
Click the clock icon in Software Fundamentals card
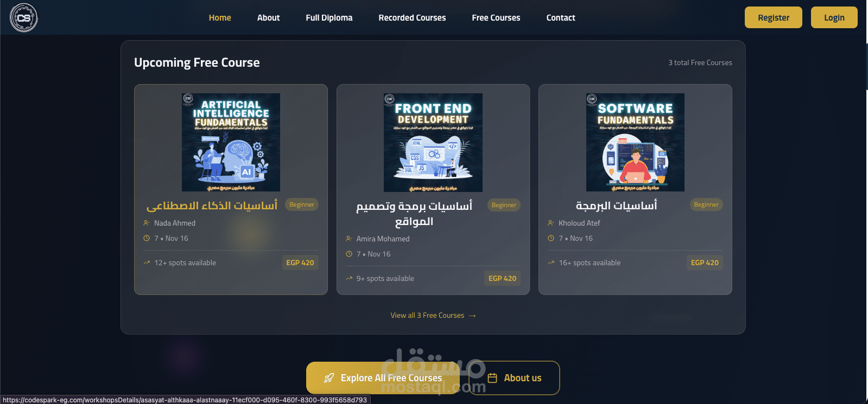coord(551,238)
